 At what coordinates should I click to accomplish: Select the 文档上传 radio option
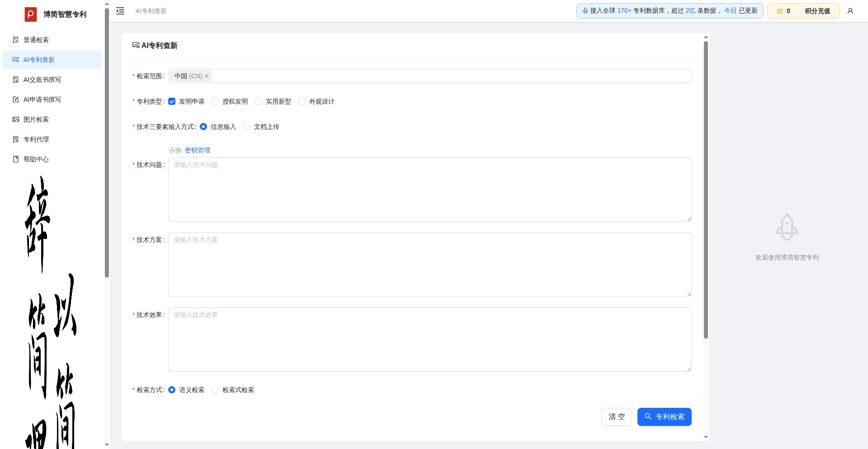(247, 127)
